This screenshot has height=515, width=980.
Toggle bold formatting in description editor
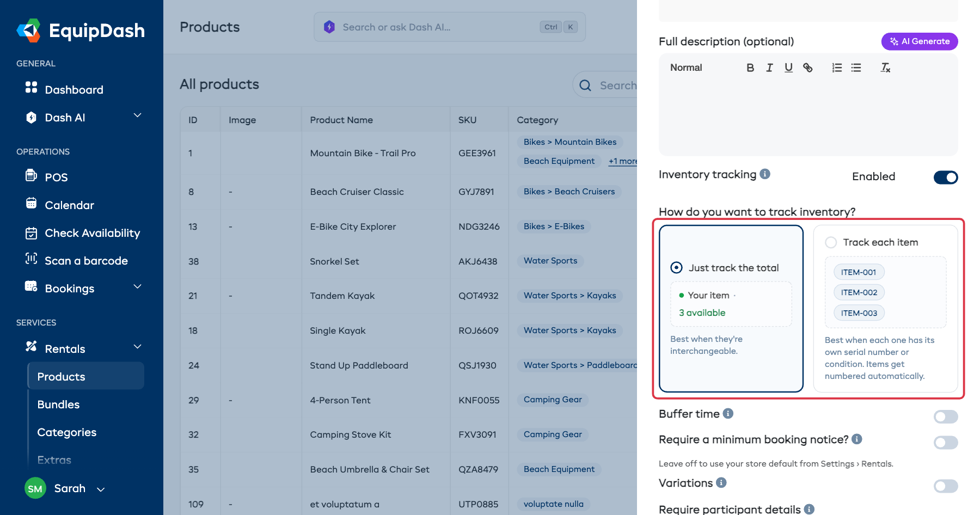(750, 68)
